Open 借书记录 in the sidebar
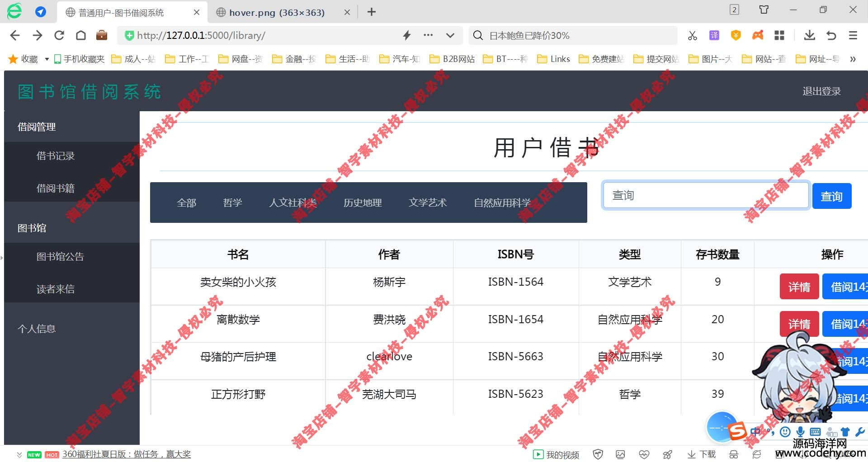Viewport: 868px width, 462px height. 56,156
